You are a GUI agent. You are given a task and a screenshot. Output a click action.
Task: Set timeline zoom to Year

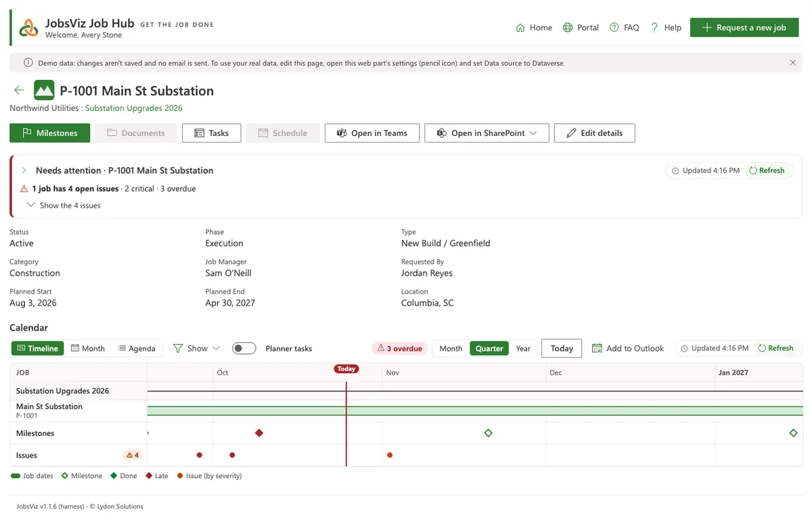(523, 348)
